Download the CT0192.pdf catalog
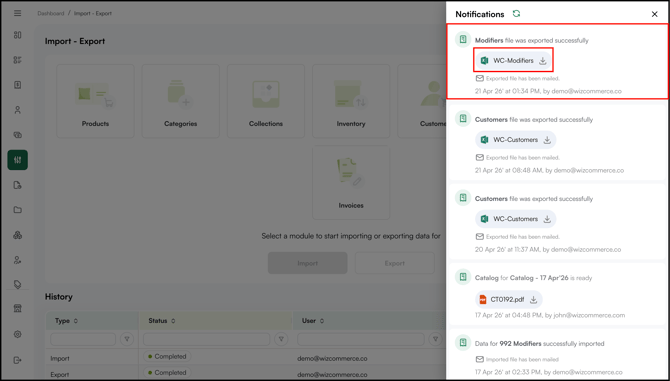Viewport: 670px width, 381px height. click(533, 299)
